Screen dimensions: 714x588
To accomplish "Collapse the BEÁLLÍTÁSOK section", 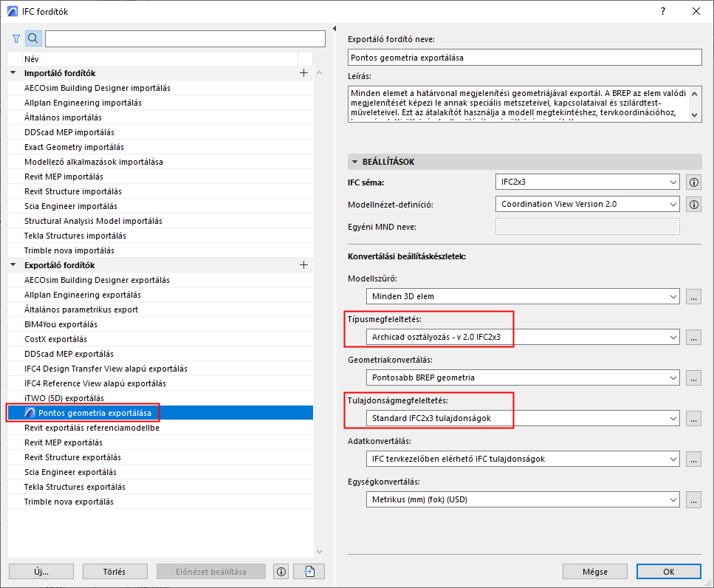I will pos(354,162).
